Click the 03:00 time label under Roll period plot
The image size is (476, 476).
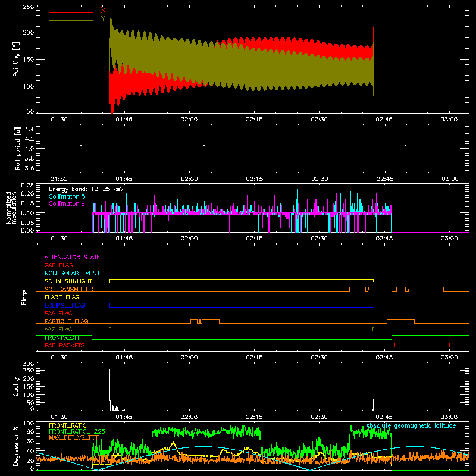[450, 179]
